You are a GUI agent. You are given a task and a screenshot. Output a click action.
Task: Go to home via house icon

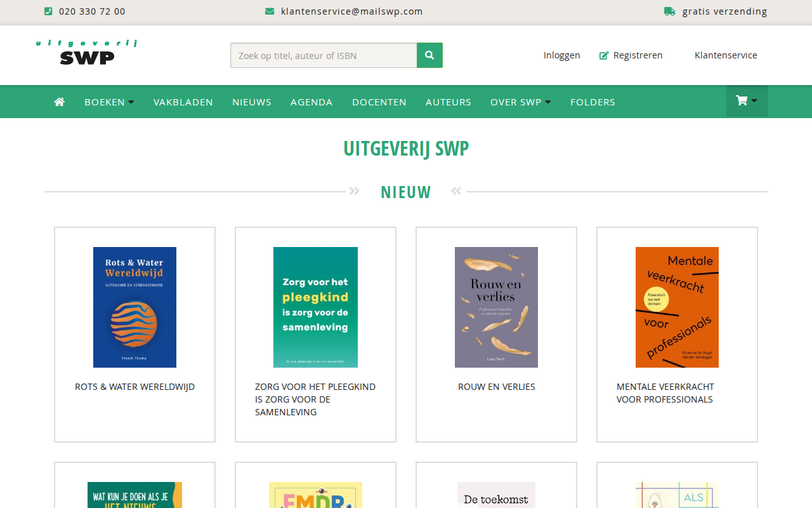pos(60,102)
